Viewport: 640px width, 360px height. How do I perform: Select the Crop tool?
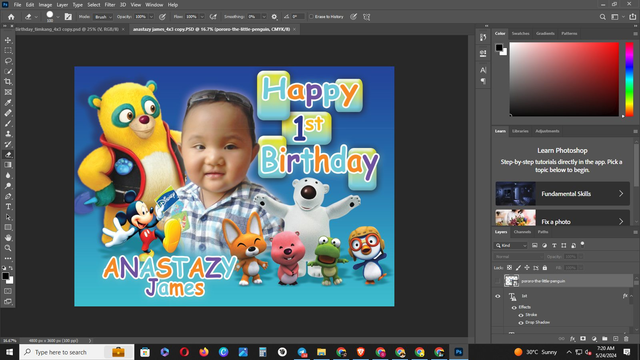[x=8, y=82]
